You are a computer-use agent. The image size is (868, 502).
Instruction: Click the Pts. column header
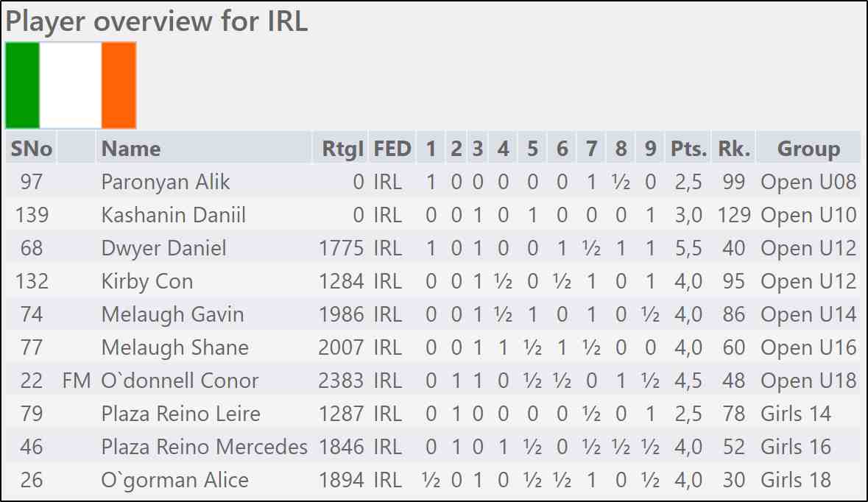(x=688, y=149)
